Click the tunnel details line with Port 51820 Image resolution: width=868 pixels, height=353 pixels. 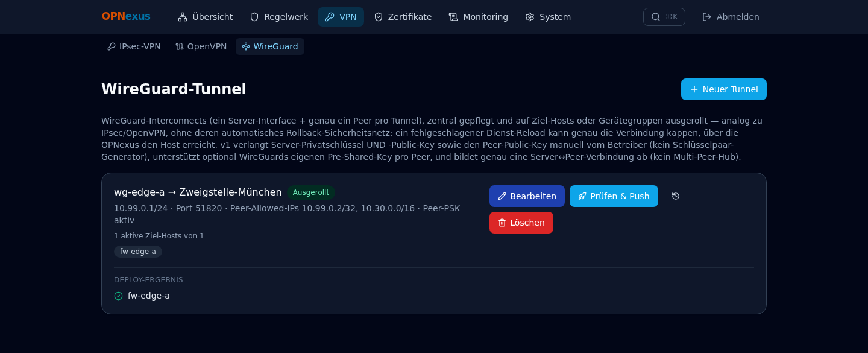[x=287, y=214]
